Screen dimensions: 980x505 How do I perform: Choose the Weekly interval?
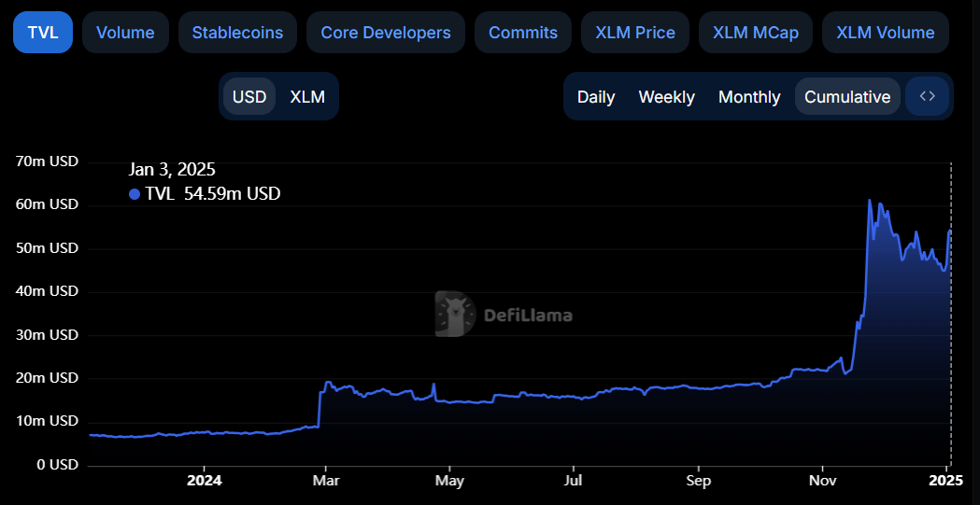tap(666, 97)
